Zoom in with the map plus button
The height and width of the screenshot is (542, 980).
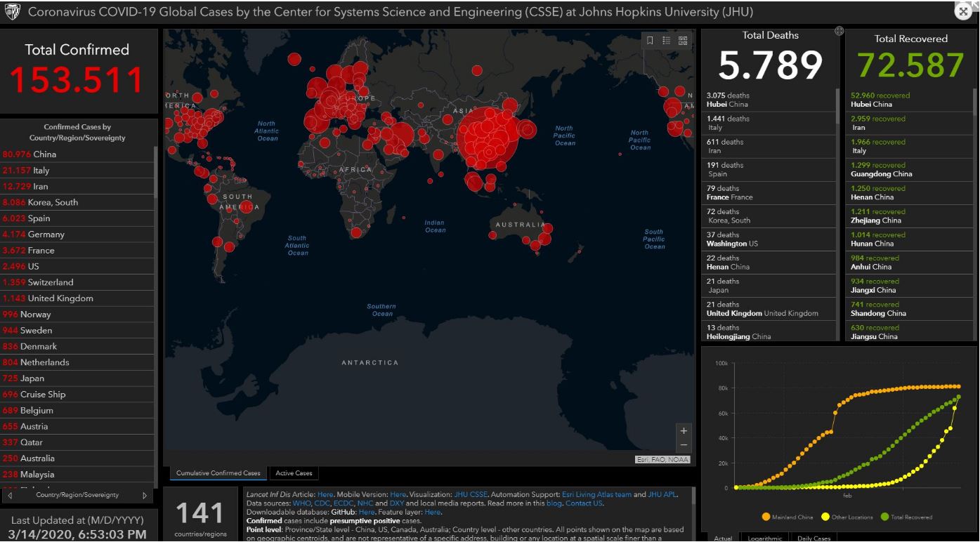pos(684,430)
